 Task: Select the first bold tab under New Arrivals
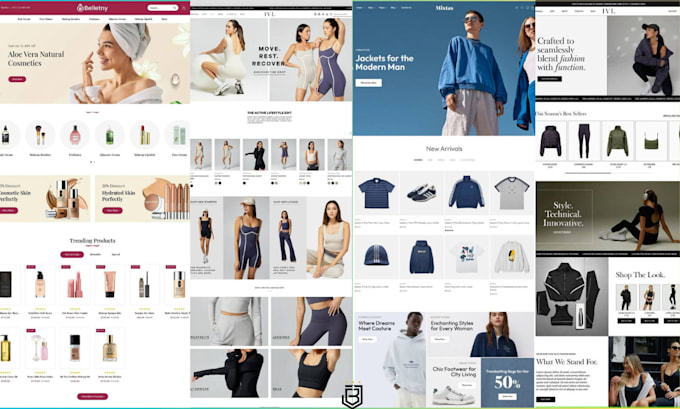[x=418, y=160]
